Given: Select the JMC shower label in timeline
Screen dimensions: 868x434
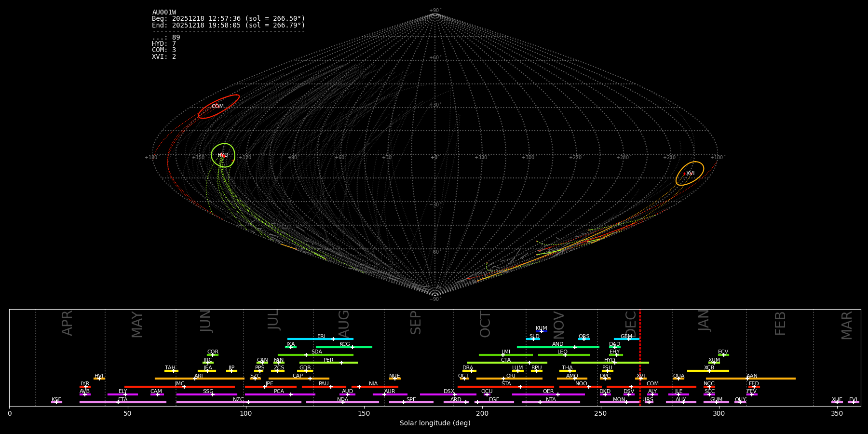Looking at the screenshot, I should click(x=179, y=384).
